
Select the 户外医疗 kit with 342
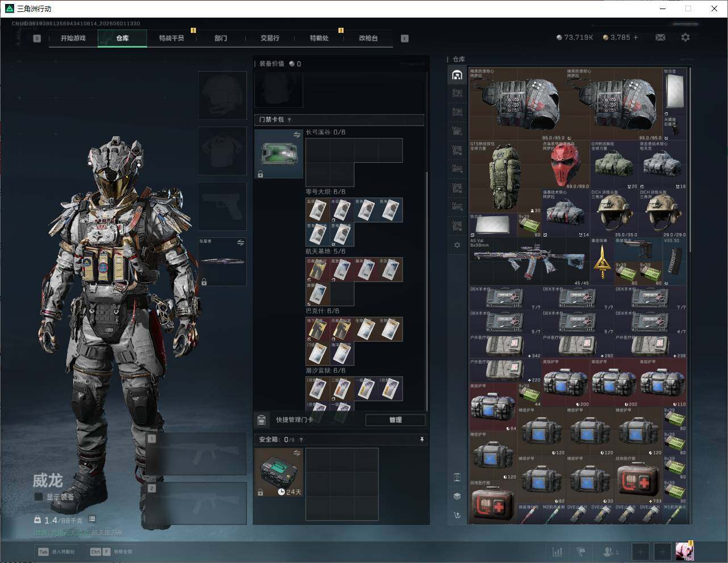point(505,346)
